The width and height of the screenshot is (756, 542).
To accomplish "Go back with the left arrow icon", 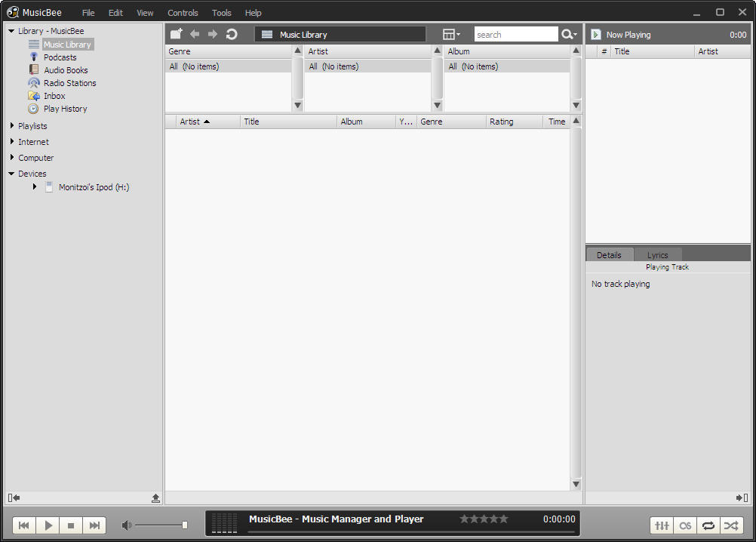I will 195,34.
